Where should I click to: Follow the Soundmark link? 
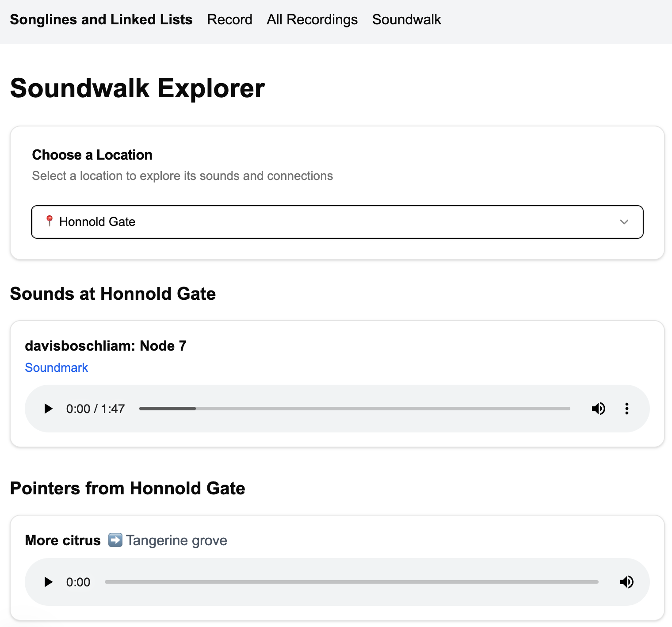point(57,367)
